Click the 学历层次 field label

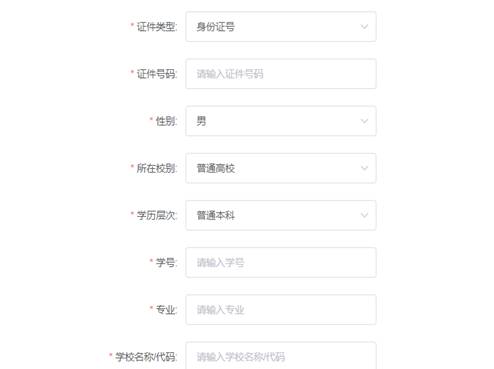[x=156, y=215]
